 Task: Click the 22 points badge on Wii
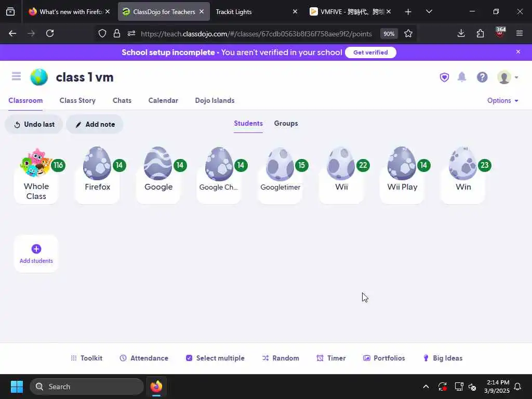click(x=363, y=165)
